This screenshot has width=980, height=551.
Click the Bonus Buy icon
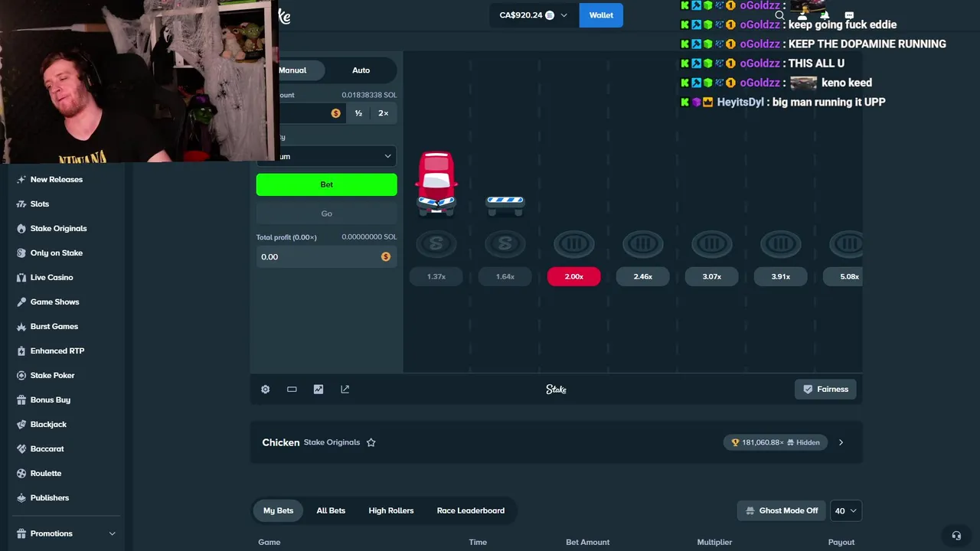21,399
